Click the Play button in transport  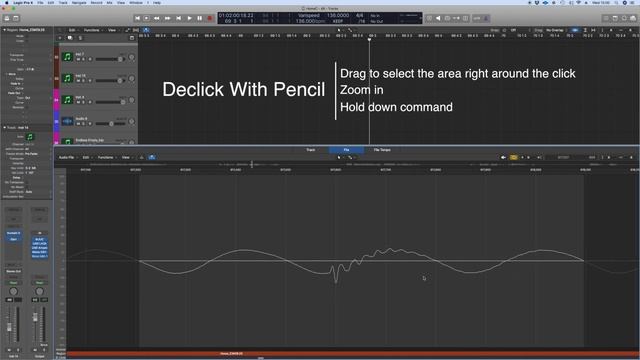(x=189, y=18)
